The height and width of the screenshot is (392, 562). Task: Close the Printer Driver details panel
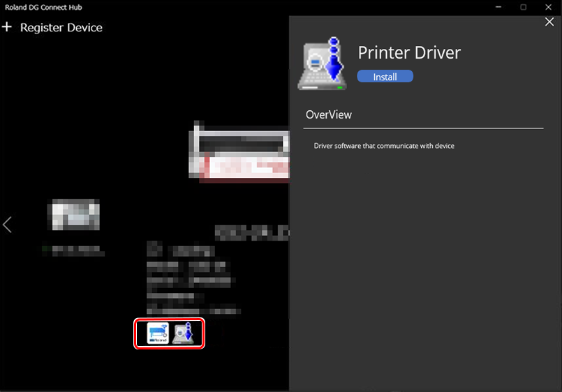click(x=549, y=22)
